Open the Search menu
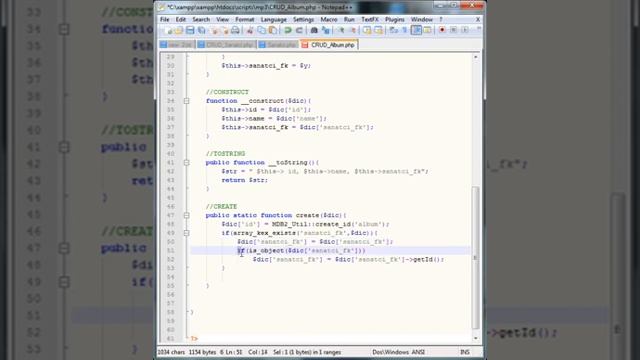This screenshot has width=640, height=360. 201,20
